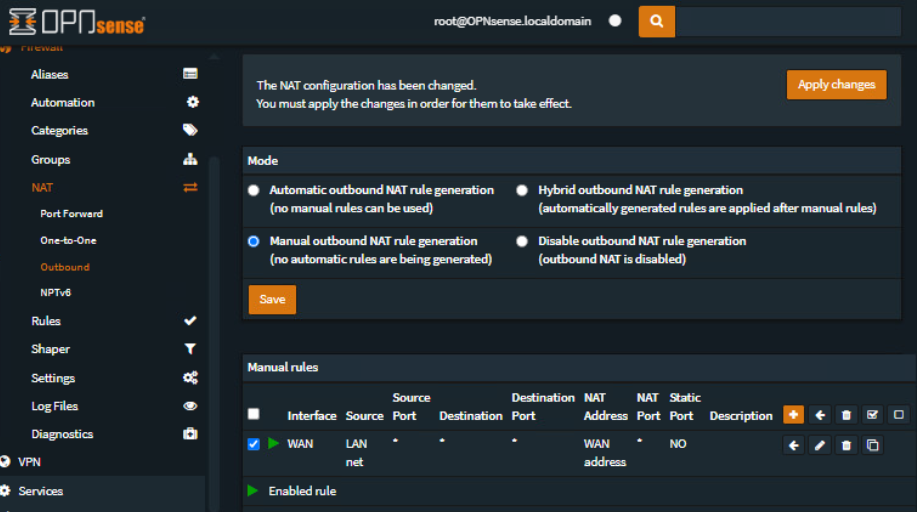The image size is (917, 512).
Task: Expand the Diagnostics submenu
Action: coord(62,434)
